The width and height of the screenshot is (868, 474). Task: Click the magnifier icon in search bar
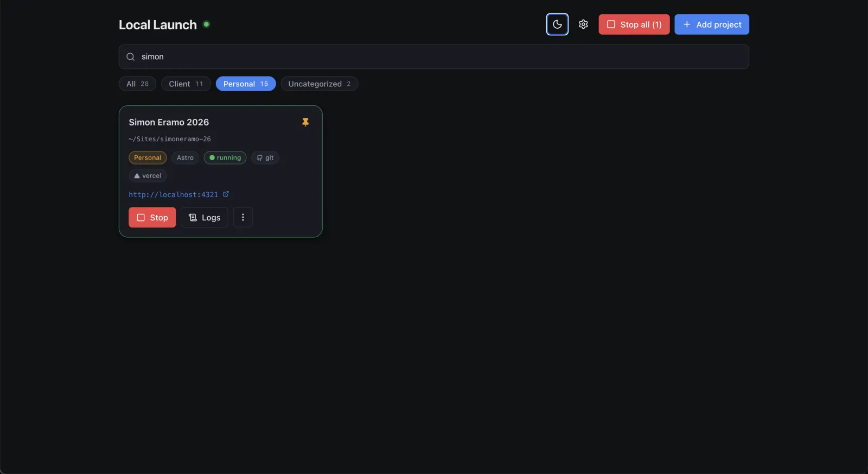coord(130,56)
